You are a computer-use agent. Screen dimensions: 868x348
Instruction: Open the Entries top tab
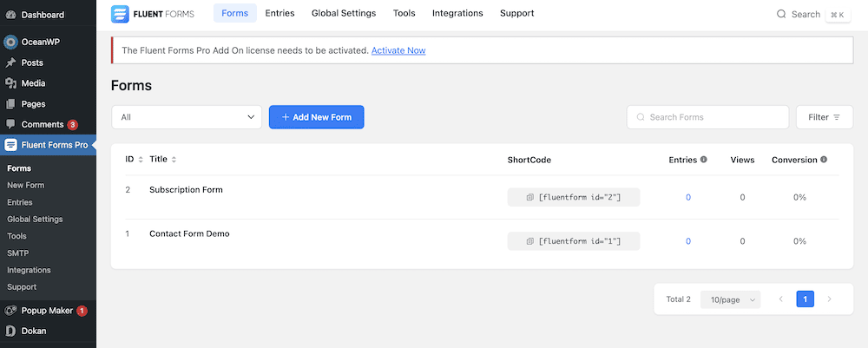point(279,13)
